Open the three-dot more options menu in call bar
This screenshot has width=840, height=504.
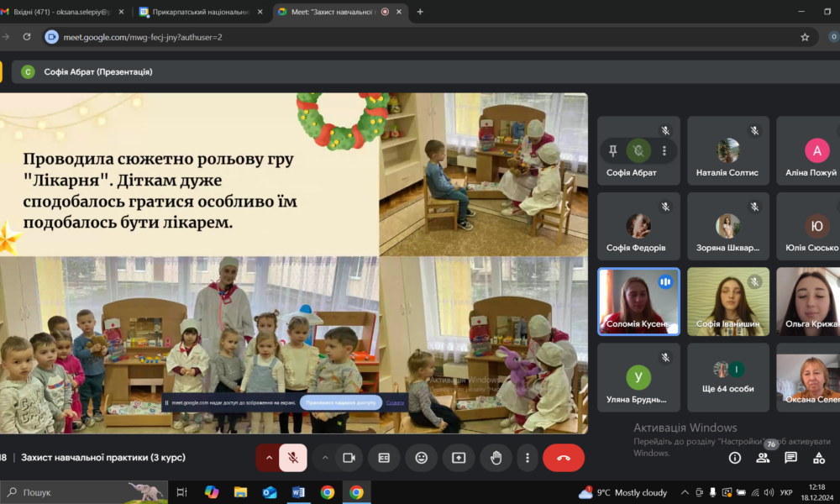point(528,458)
